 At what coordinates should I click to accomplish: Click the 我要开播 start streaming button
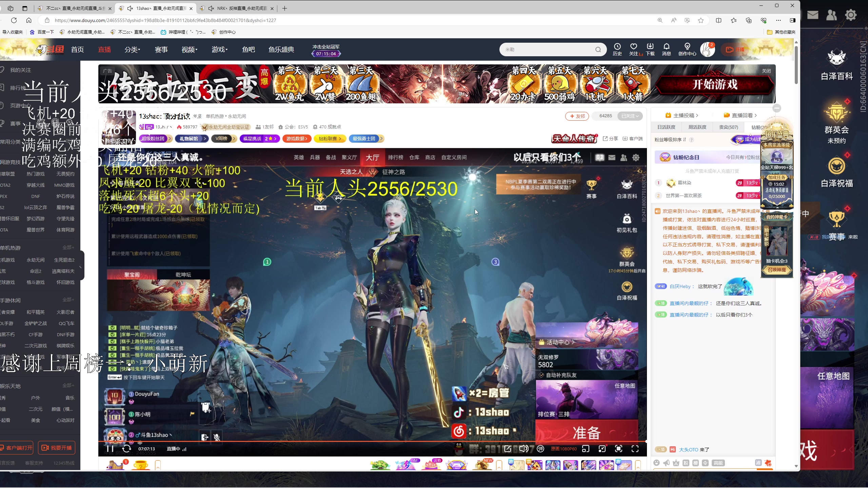pos(57,448)
